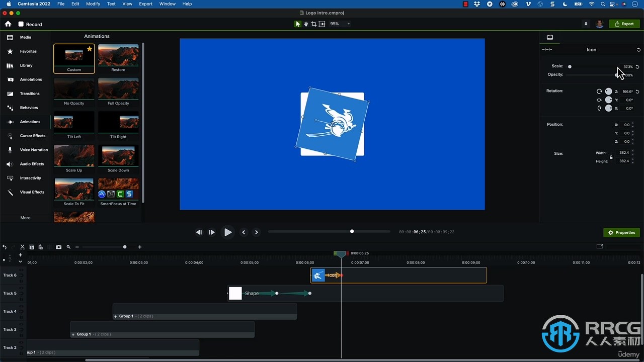Open the Modify menu

(x=93, y=4)
